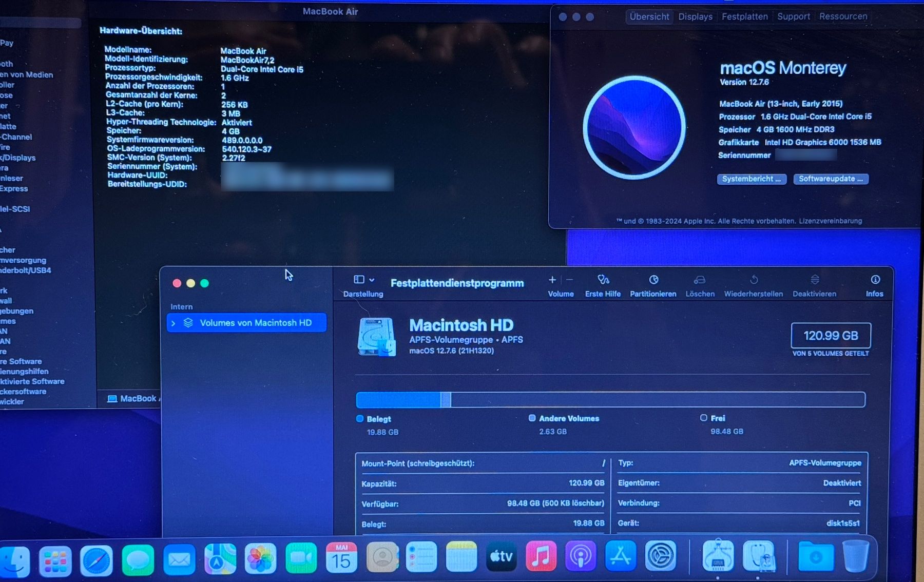Open the Apple TV app from the Dock

[x=501, y=556]
